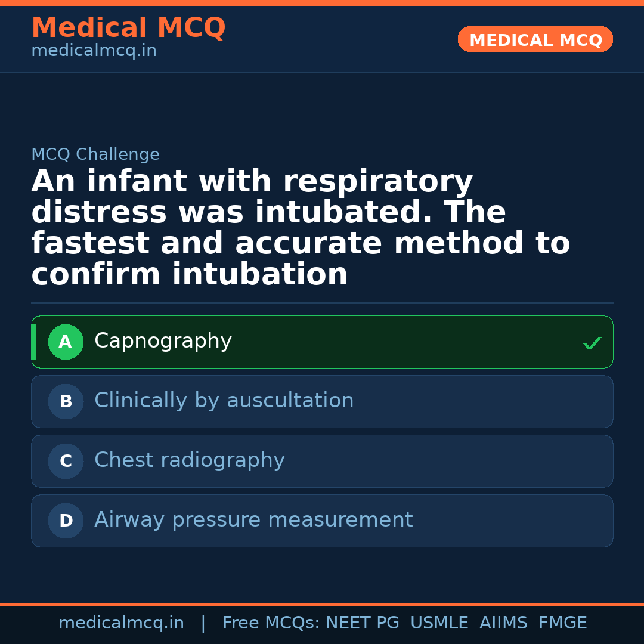Viewport: 644px width, 644px height.
Task: Click the MCQ Challenge label
Action: [x=95, y=154]
